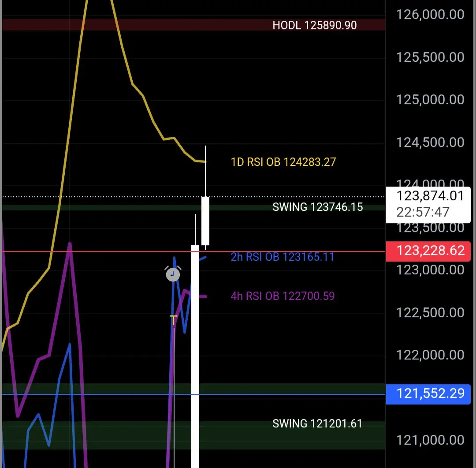
Task: Select the SWING 123746.15 label
Action: click(x=317, y=207)
